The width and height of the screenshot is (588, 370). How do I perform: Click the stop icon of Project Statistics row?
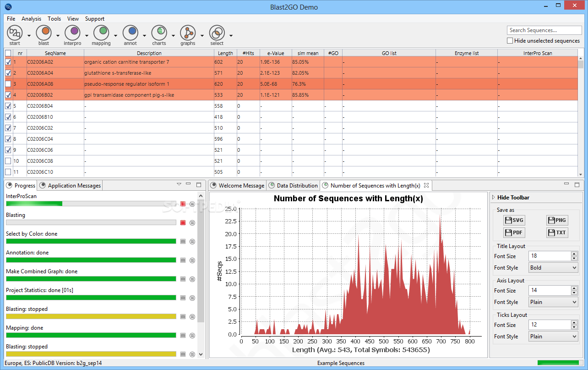[x=183, y=298]
